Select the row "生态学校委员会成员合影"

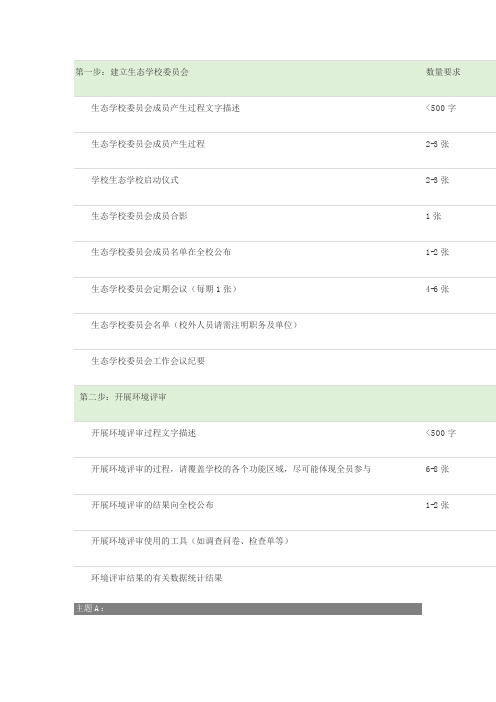[139, 216]
